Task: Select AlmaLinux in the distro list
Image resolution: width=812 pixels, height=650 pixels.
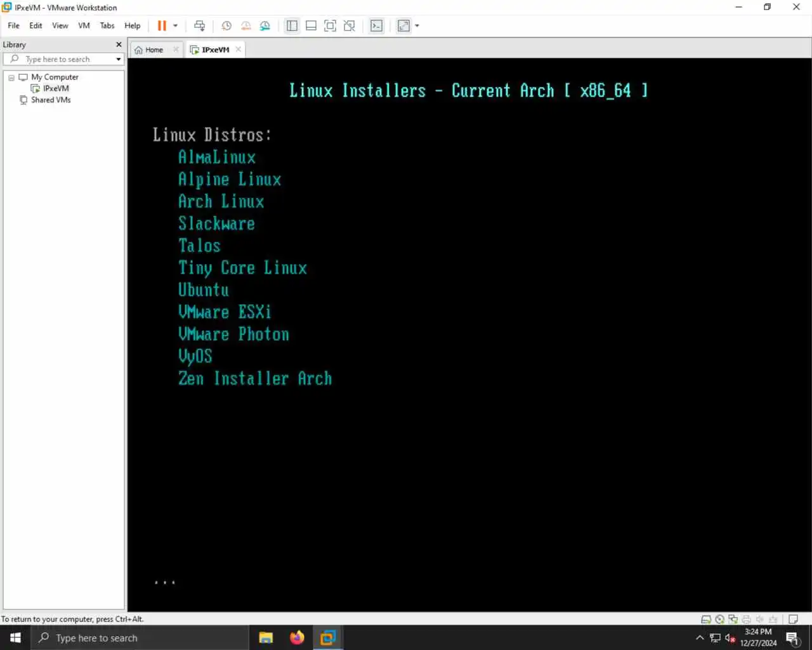Action: point(217,157)
